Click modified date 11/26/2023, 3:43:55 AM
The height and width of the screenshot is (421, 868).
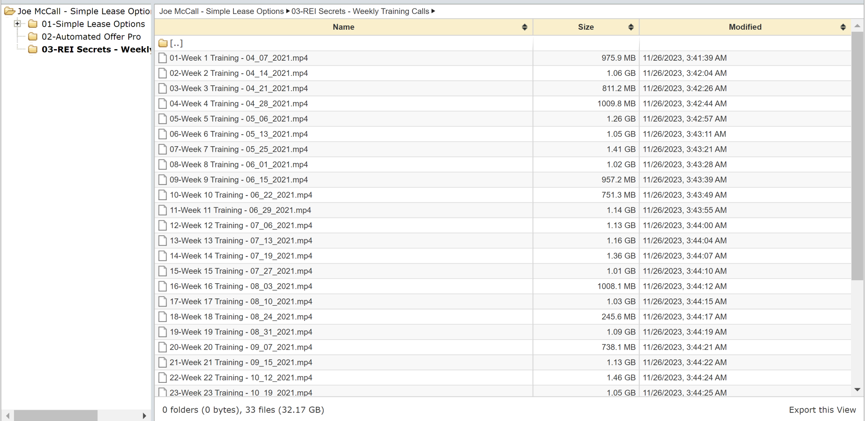click(x=684, y=210)
